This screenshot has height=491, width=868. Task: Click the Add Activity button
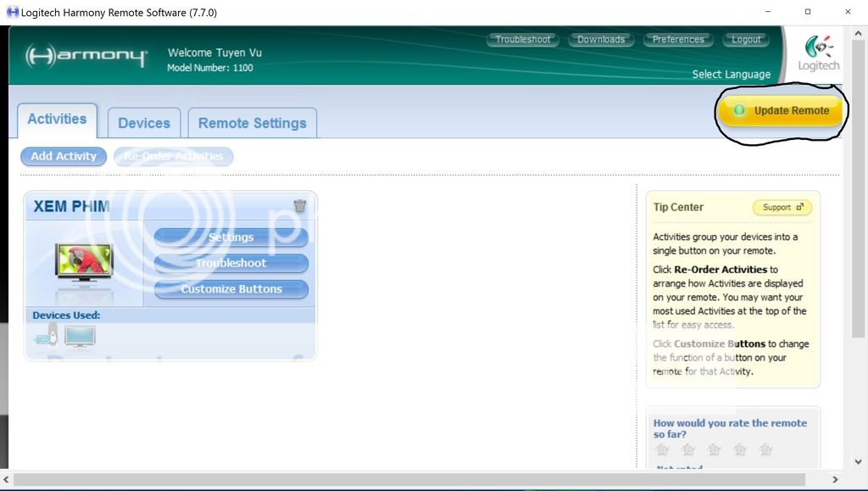click(64, 156)
